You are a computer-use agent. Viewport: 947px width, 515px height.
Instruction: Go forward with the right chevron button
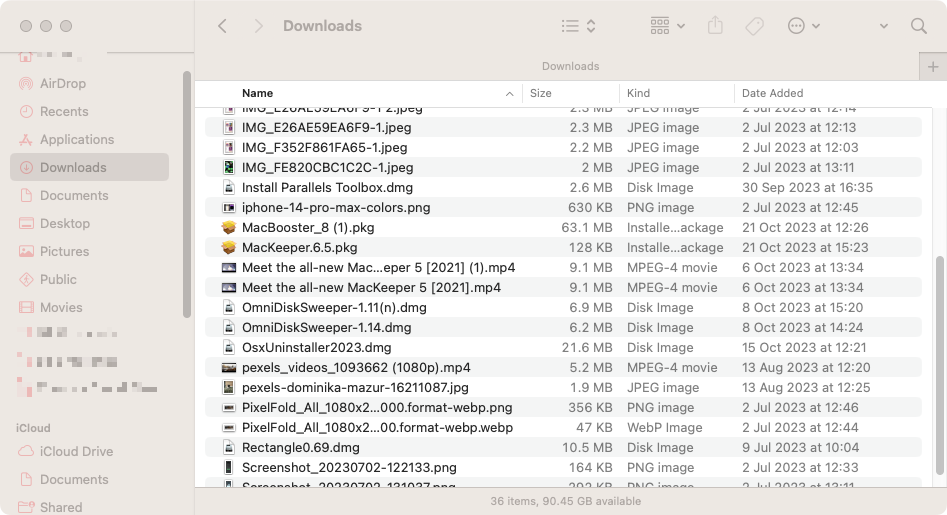pyautogui.click(x=258, y=26)
